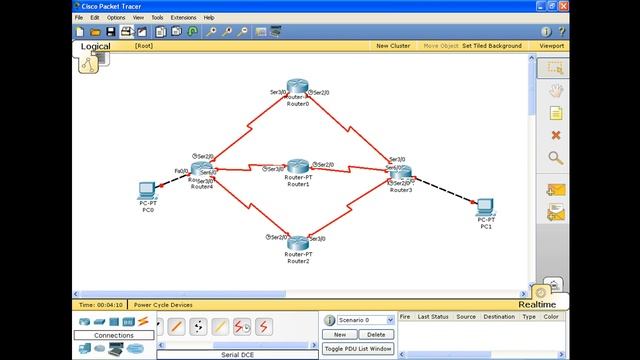Click Power Cycle Devices
640x360 pixels.
[x=163, y=305]
